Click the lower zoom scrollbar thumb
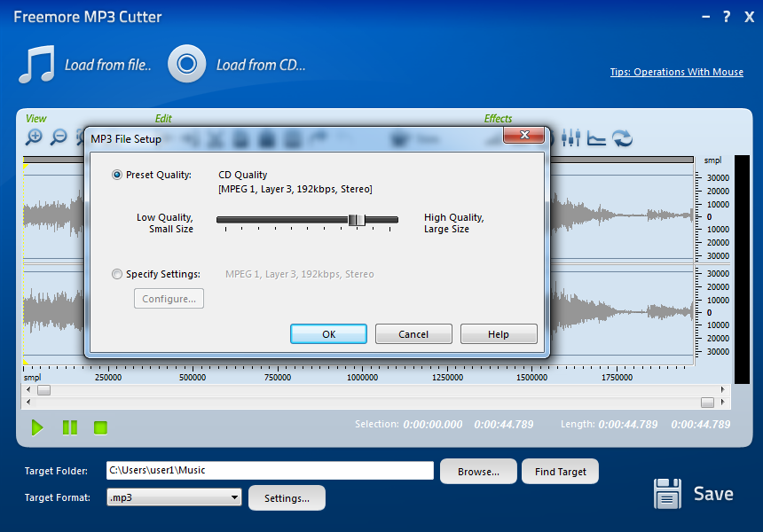This screenshot has height=532, width=763. pyautogui.click(x=707, y=403)
